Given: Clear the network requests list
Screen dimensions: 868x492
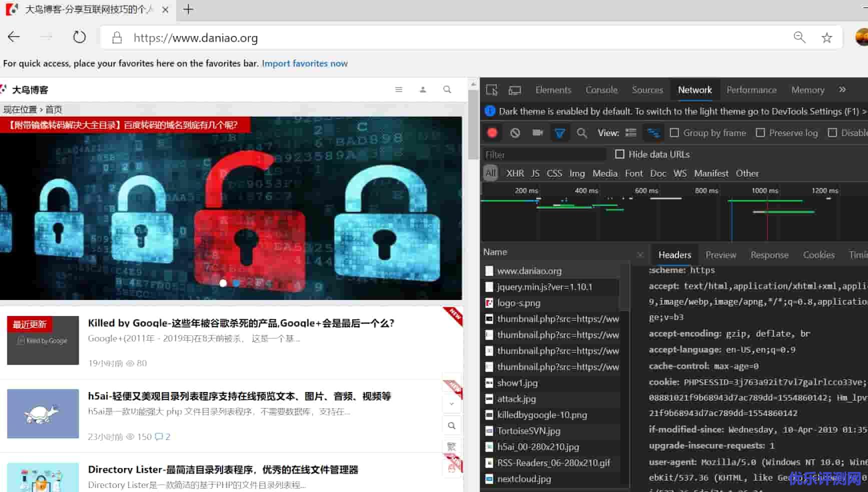Looking at the screenshot, I should (x=515, y=132).
